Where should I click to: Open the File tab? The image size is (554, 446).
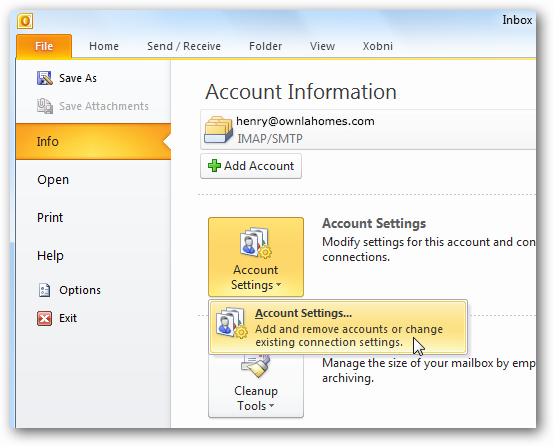(x=44, y=46)
